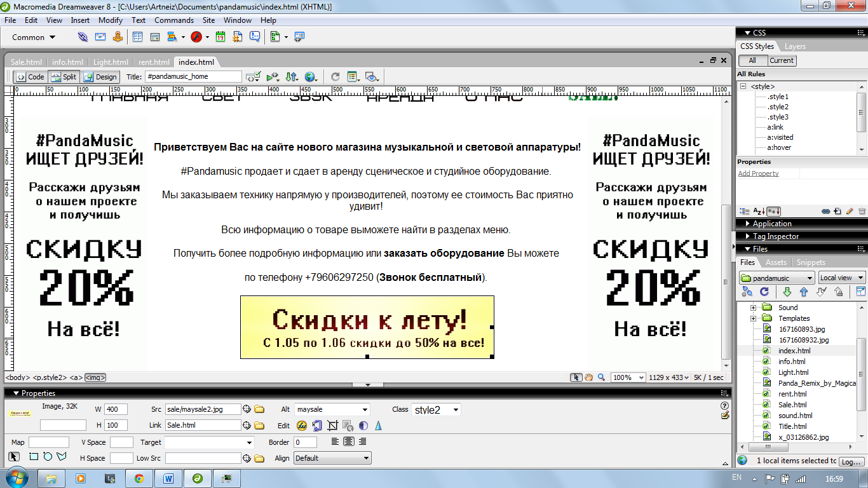Expand the Sound folder
The width and height of the screenshot is (868, 488).
[x=753, y=308]
